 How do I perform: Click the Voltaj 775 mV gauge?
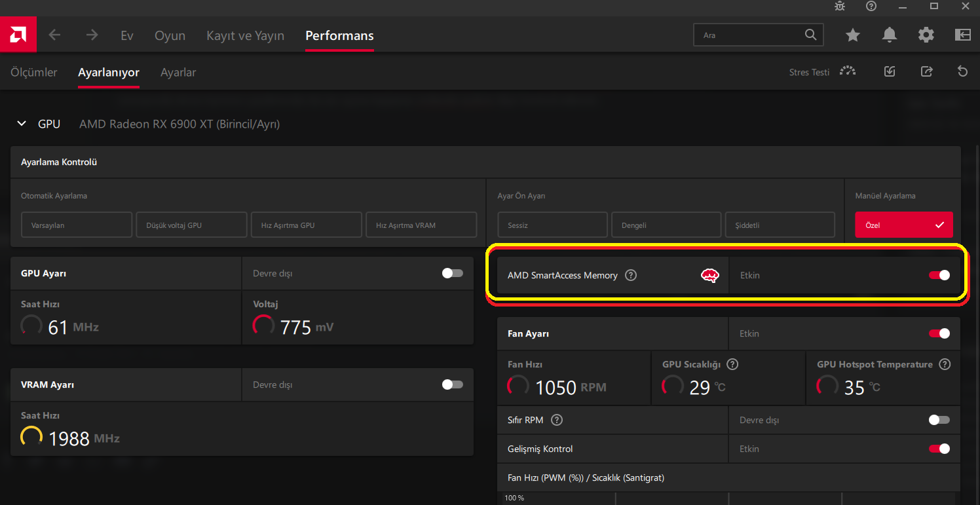tap(264, 326)
